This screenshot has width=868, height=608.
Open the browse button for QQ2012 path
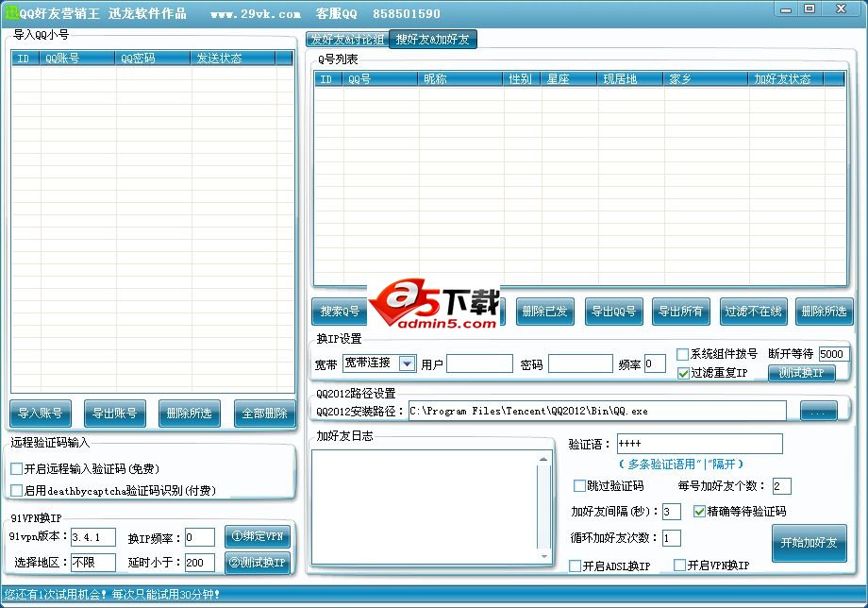pos(818,412)
